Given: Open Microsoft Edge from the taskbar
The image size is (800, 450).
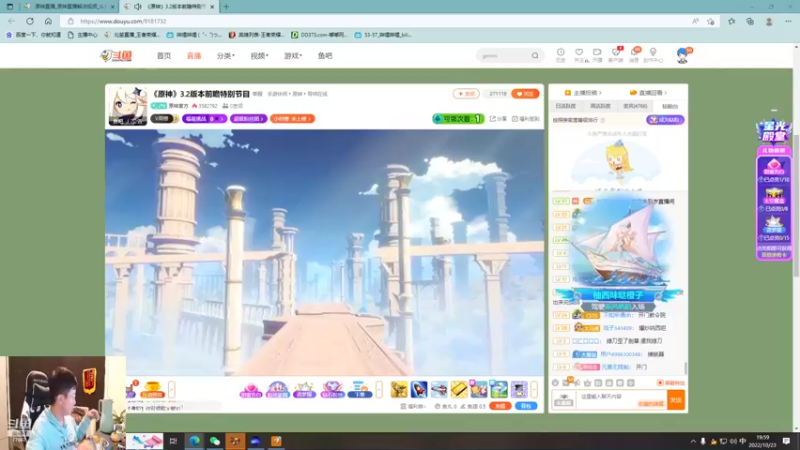Looking at the screenshot, I should point(194,441).
